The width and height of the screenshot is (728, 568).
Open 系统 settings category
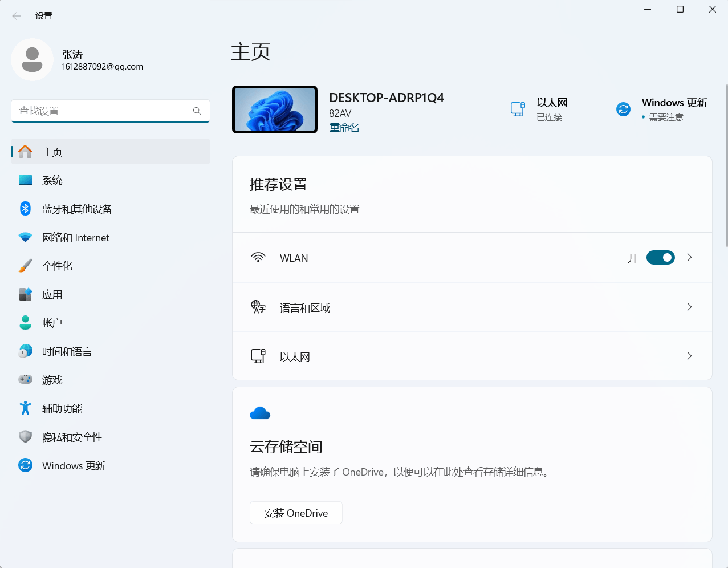111,180
